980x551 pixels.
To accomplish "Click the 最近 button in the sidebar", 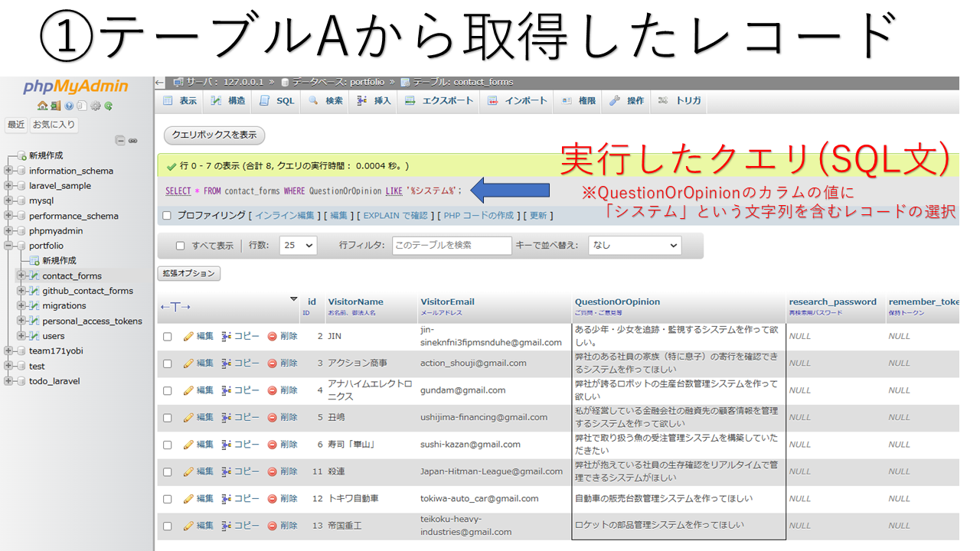I will coord(16,124).
